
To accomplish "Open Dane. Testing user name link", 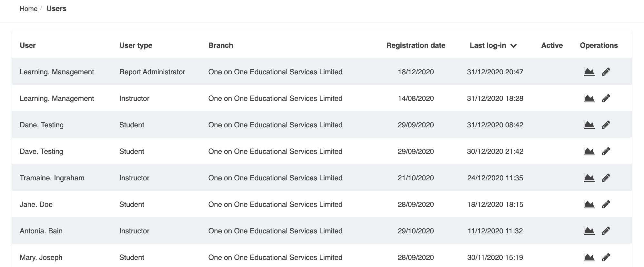I will (x=42, y=125).
